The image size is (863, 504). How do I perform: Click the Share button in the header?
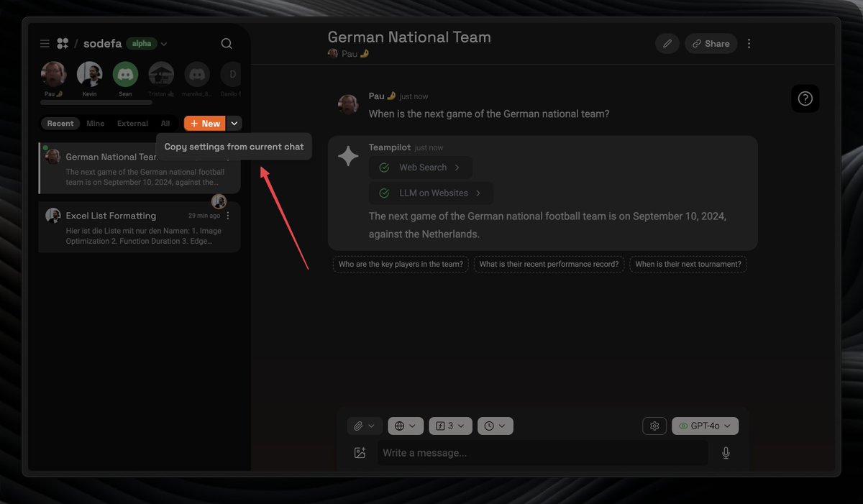[x=711, y=43]
